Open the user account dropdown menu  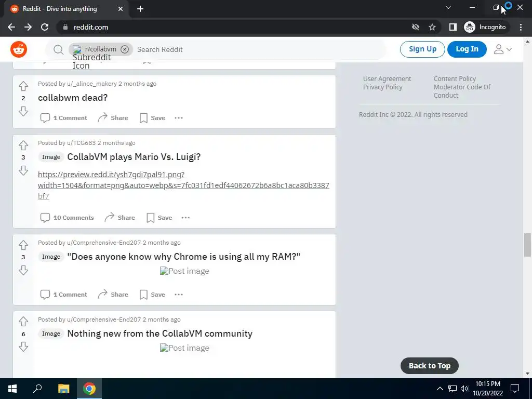pos(502,49)
